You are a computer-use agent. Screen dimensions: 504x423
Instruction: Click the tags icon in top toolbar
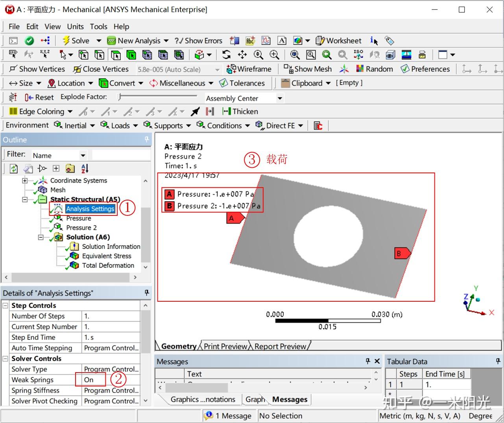[389, 41]
